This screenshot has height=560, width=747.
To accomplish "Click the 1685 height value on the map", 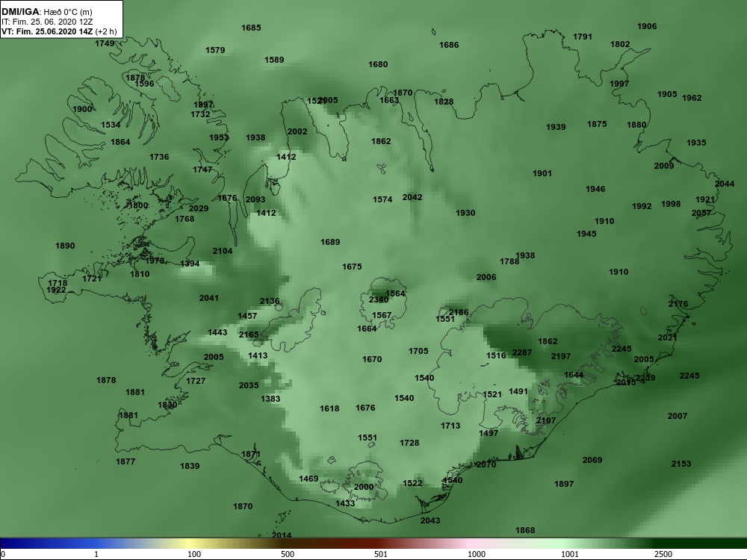I will [251, 28].
